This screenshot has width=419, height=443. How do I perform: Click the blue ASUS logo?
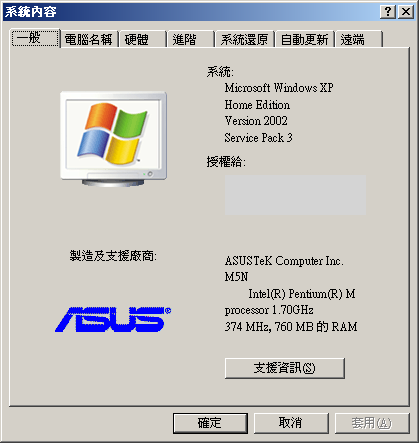point(113,319)
